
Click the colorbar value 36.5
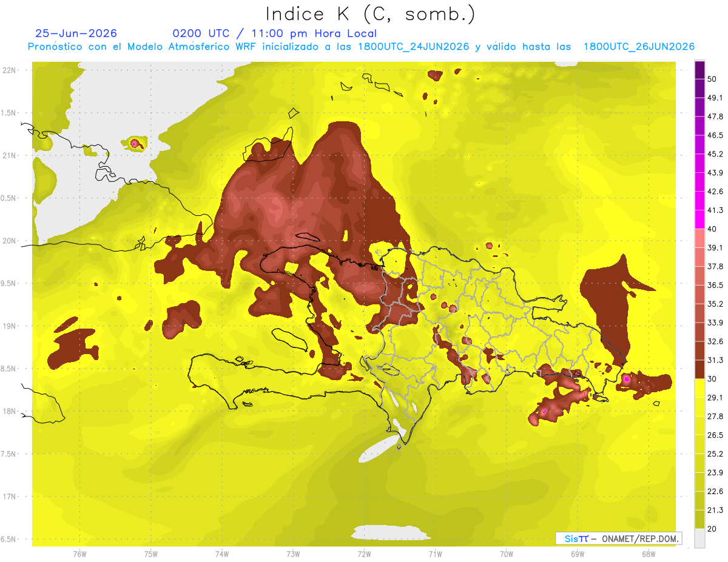pyautogui.click(x=715, y=285)
